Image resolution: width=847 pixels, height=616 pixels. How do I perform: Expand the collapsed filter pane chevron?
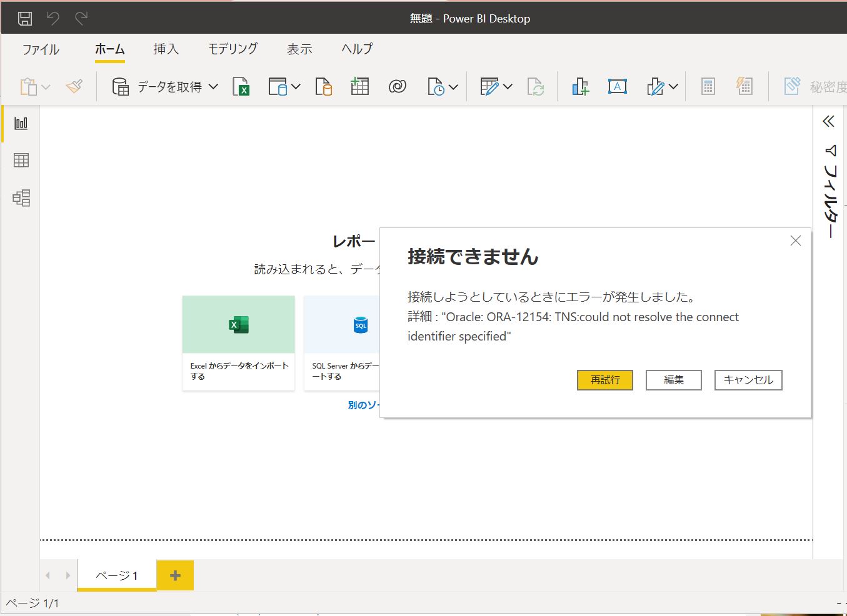pos(829,121)
